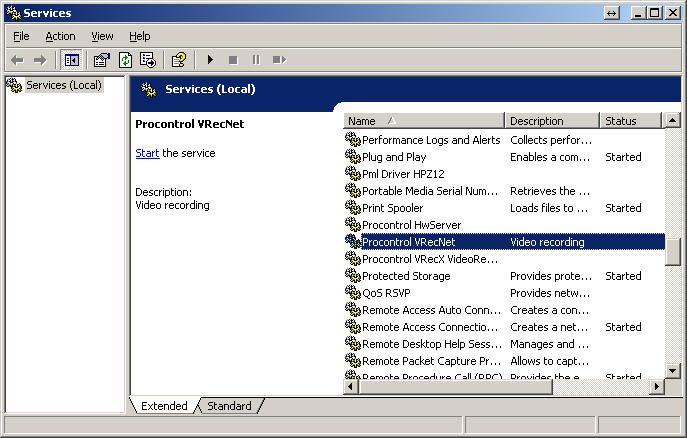Click the vertical scrollbar up arrow
This screenshot has height=438, width=687.
click(673, 120)
